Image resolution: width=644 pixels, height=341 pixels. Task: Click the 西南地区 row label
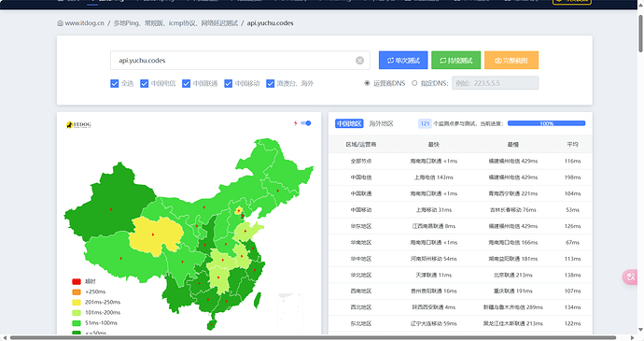[x=361, y=291]
